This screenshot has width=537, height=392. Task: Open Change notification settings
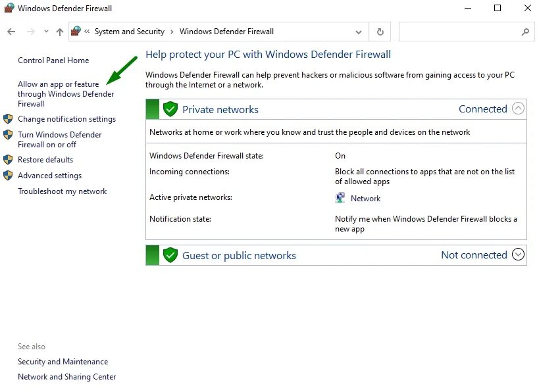coord(66,119)
